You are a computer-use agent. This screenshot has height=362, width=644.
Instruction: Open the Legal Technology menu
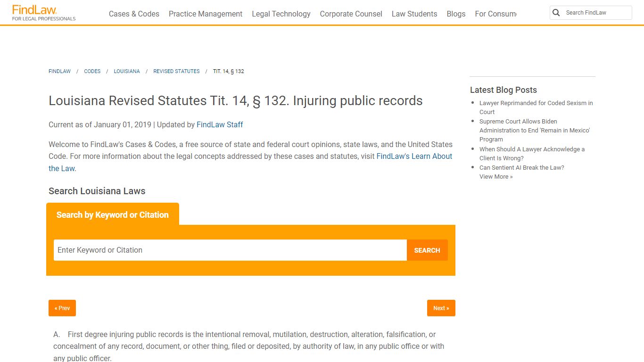point(281,14)
